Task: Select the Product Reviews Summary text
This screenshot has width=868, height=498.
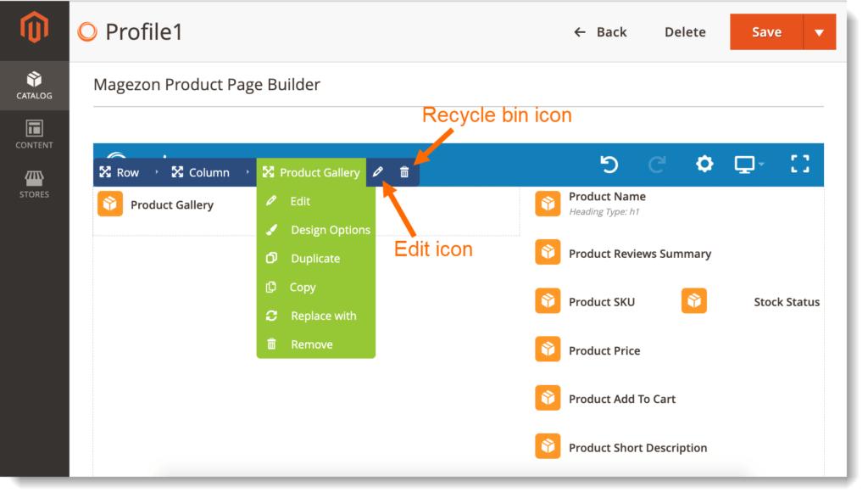Action: 640,254
